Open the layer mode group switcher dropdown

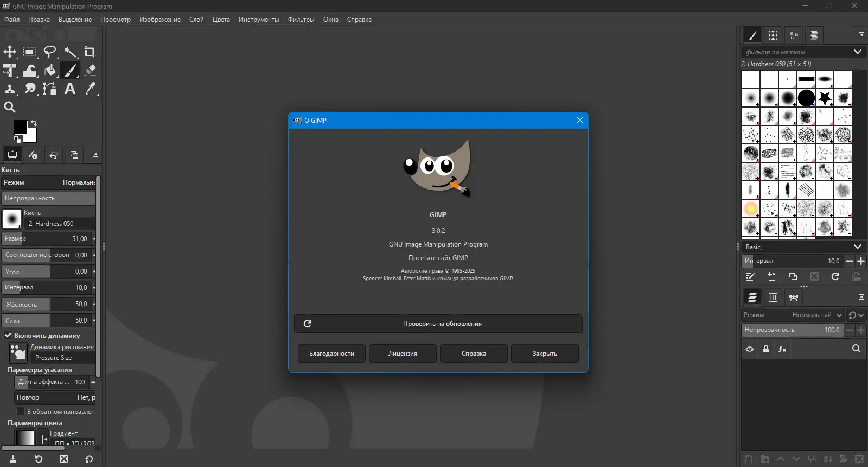pyautogui.click(x=856, y=315)
